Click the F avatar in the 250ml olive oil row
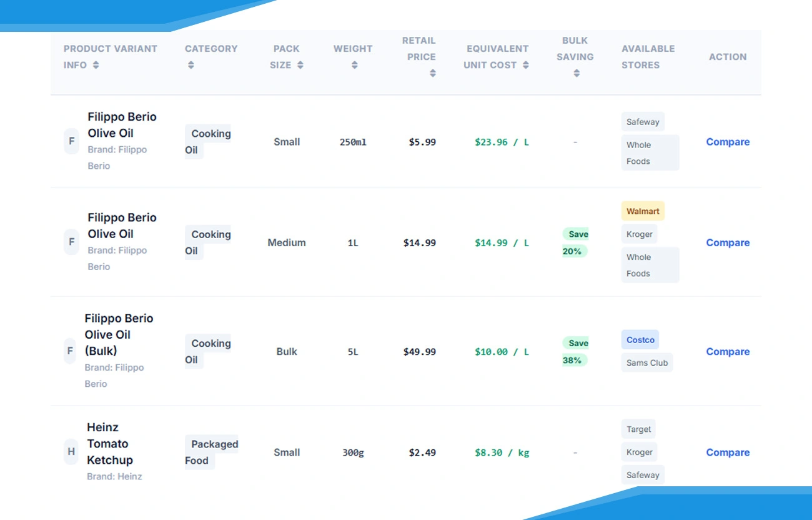 tap(72, 141)
